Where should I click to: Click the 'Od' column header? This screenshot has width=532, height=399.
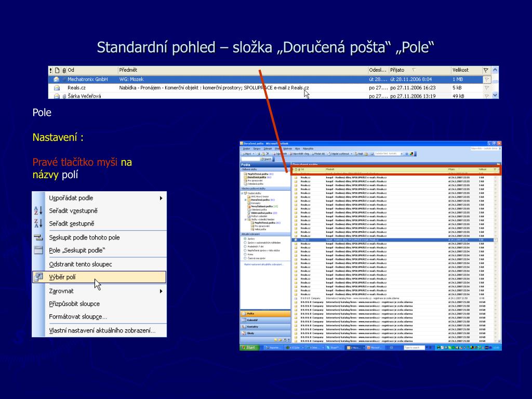pos(92,70)
